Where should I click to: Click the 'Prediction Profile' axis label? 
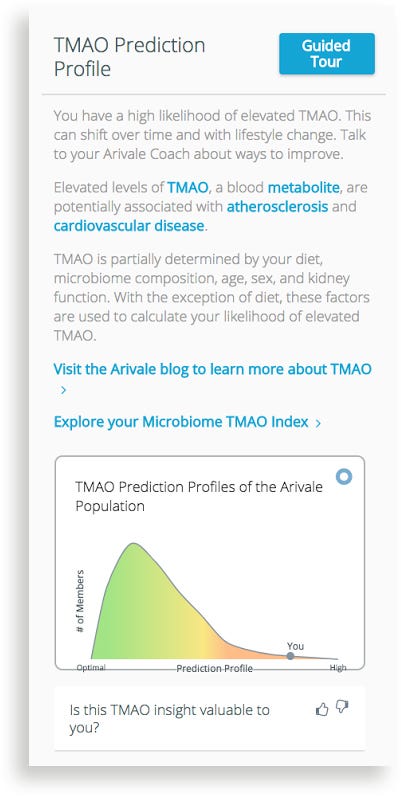pos(214,668)
